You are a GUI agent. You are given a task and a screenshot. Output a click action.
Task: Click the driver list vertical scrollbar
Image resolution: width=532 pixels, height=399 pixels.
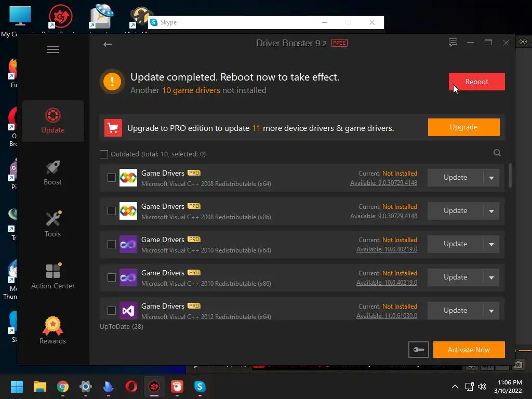tap(510, 176)
